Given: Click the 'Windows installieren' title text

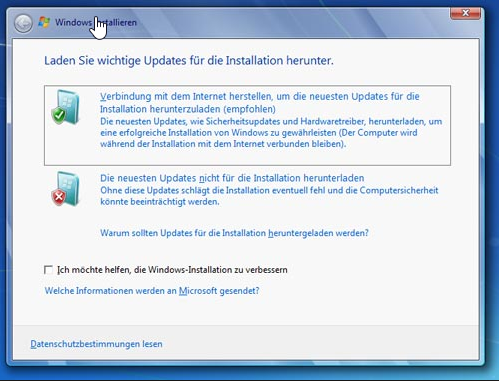Looking at the screenshot, I should pos(96,22).
